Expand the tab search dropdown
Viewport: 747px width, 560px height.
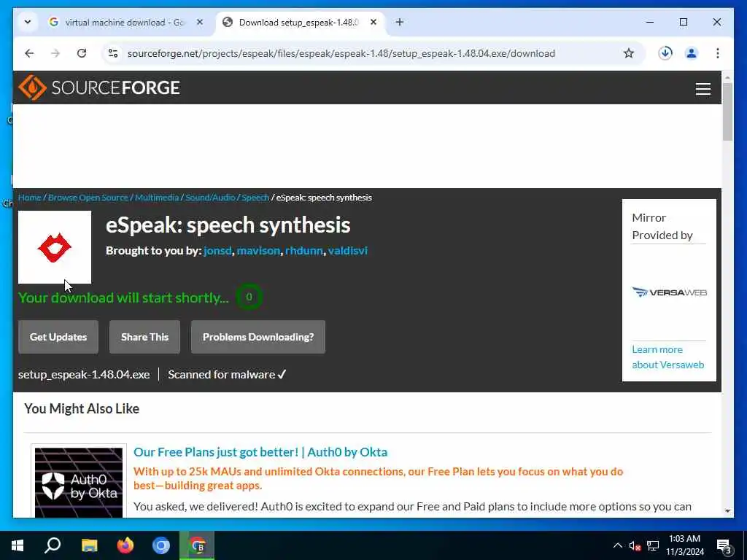pos(28,22)
